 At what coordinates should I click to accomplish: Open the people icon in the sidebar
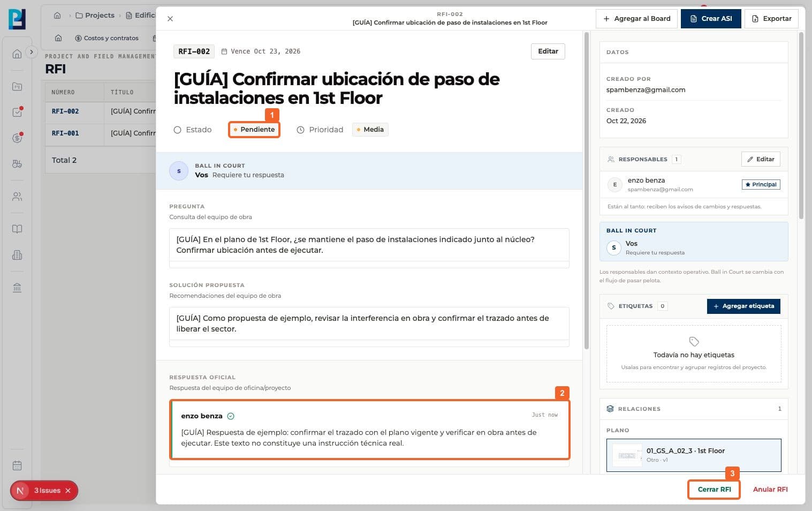point(17,197)
